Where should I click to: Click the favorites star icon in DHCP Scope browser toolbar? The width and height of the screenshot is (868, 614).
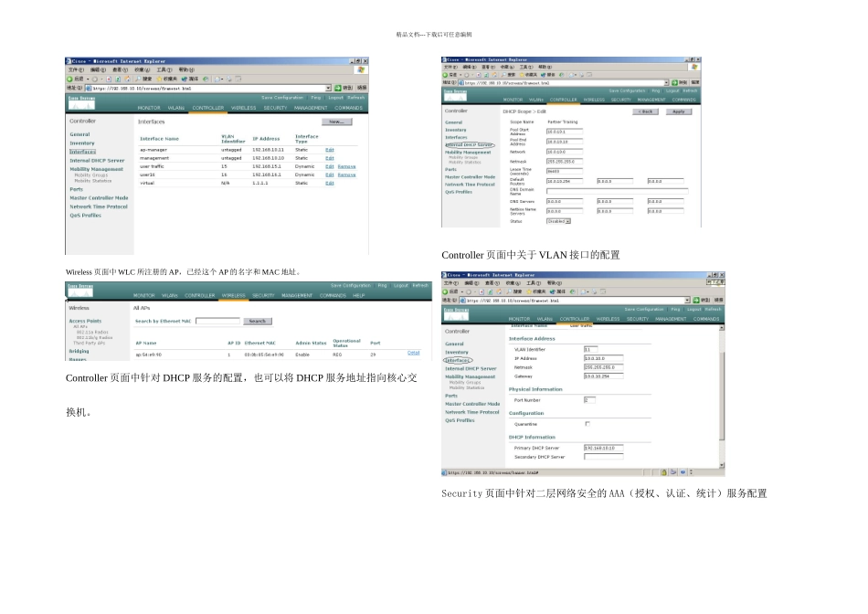[522, 75]
